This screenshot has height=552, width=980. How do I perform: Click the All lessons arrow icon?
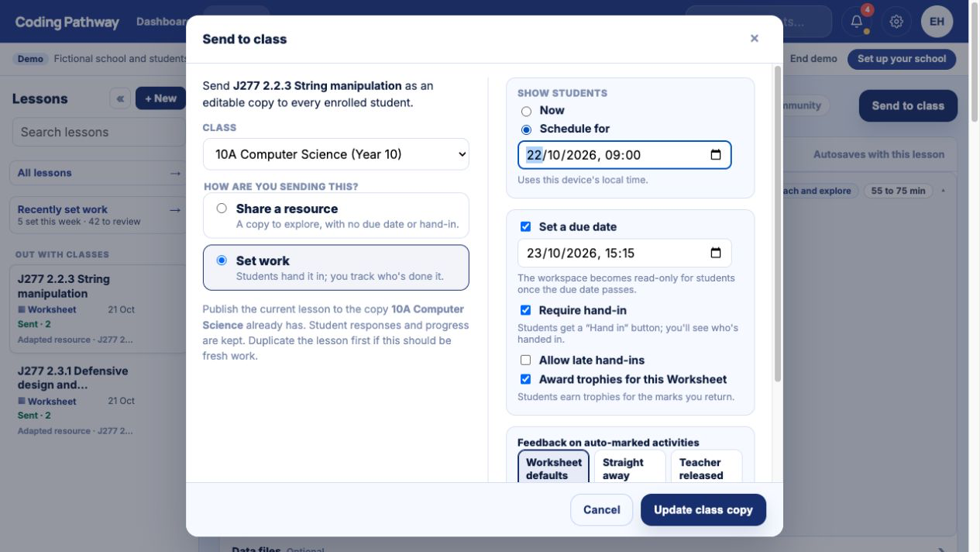tap(175, 173)
